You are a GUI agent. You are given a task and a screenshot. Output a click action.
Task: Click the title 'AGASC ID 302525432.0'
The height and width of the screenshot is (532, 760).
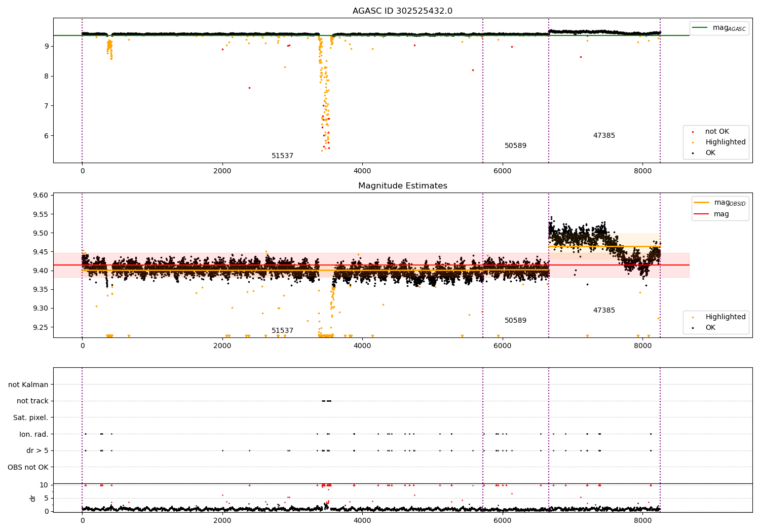click(x=403, y=11)
